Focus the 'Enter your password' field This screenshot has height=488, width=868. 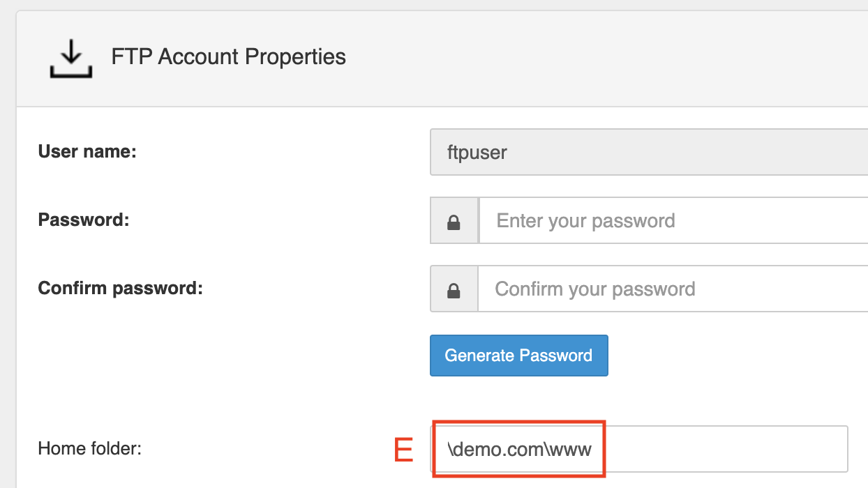(673, 221)
